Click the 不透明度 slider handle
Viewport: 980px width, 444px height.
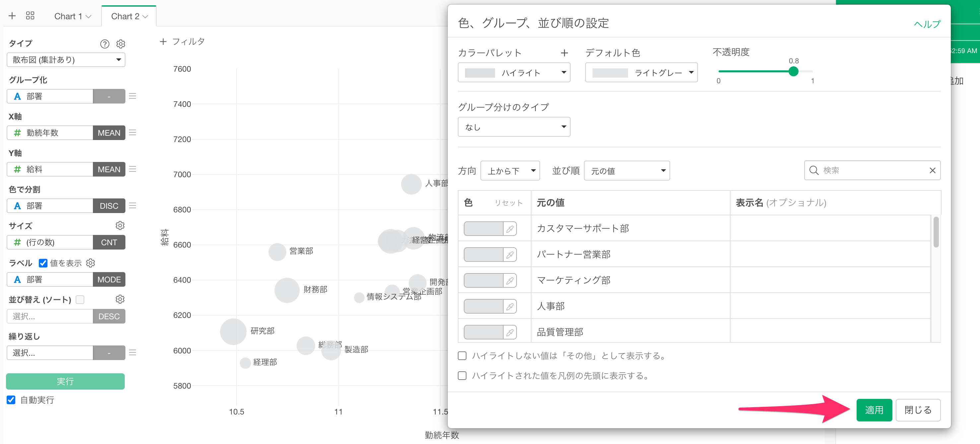[x=793, y=71]
